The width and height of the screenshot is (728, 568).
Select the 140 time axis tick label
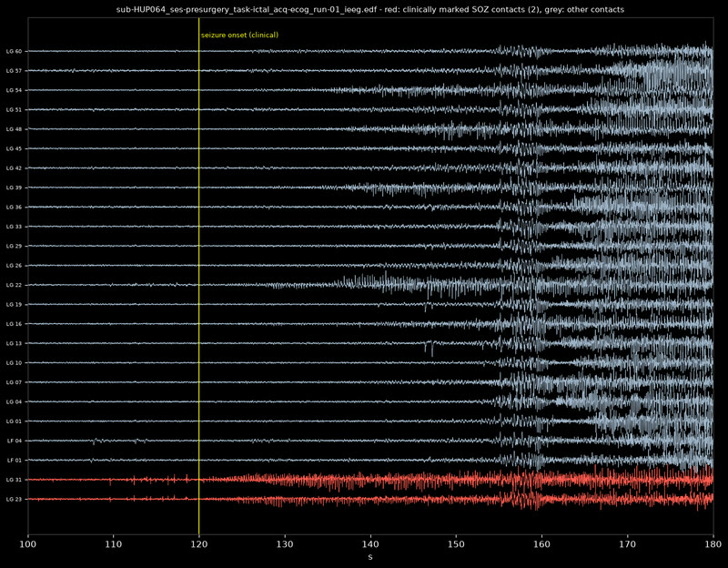[370, 543]
